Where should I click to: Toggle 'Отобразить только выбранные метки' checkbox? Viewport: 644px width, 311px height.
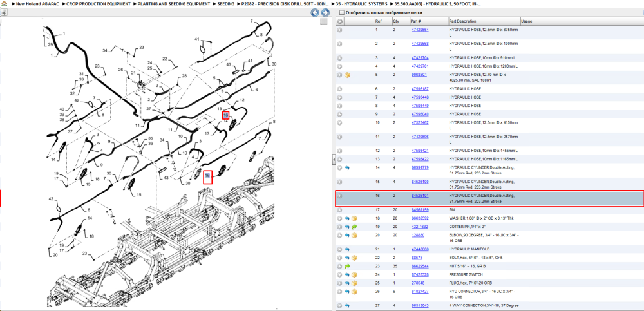pos(342,13)
